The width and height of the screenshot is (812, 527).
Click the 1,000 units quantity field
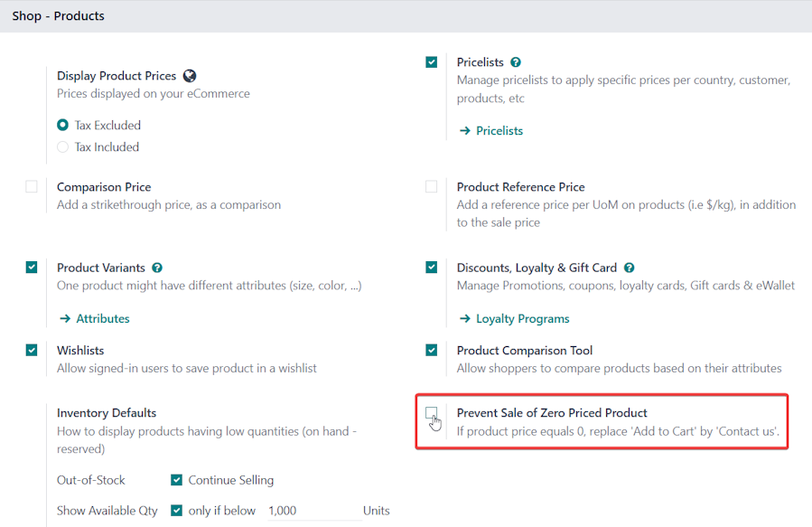click(x=313, y=511)
